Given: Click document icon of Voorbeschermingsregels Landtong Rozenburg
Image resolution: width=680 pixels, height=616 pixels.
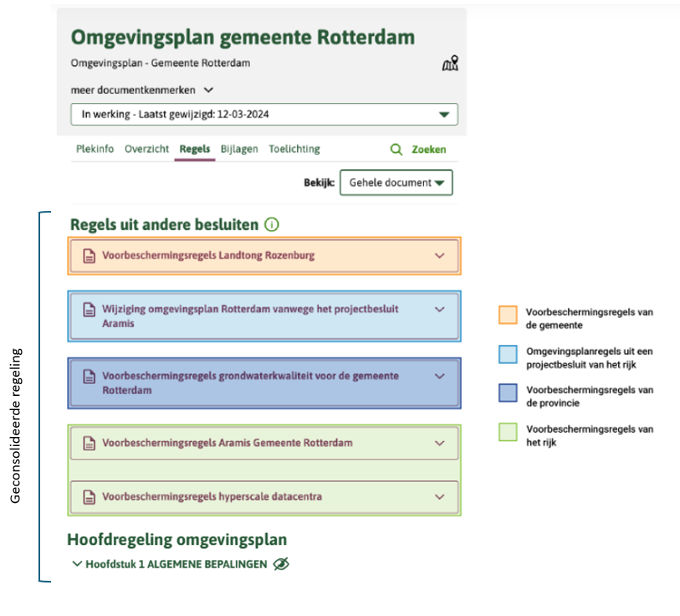Looking at the screenshot, I should tap(89, 256).
